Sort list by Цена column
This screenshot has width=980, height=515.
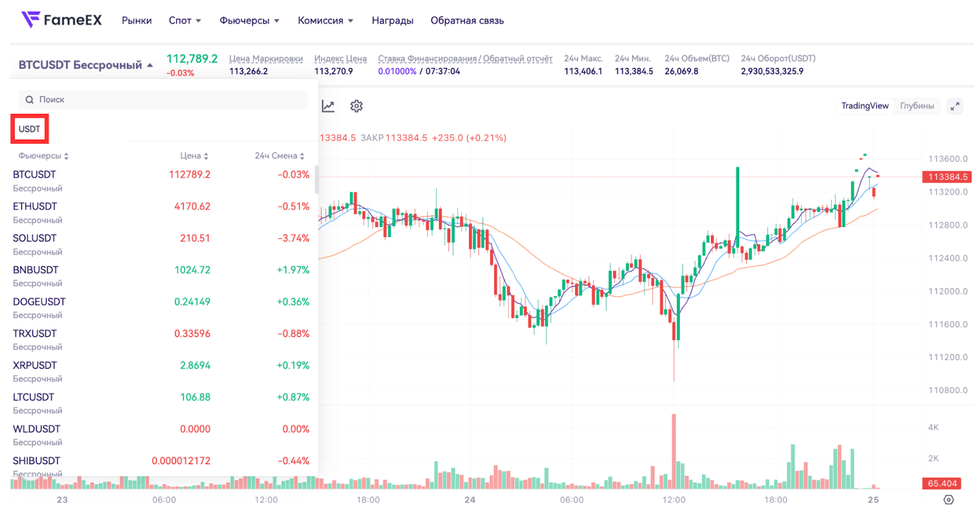pyautogui.click(x=194, y=156)
